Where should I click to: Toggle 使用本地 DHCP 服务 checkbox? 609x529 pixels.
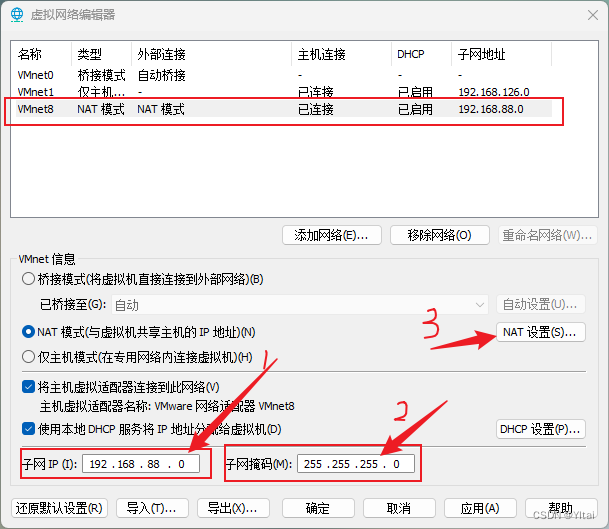coord(28,429)
